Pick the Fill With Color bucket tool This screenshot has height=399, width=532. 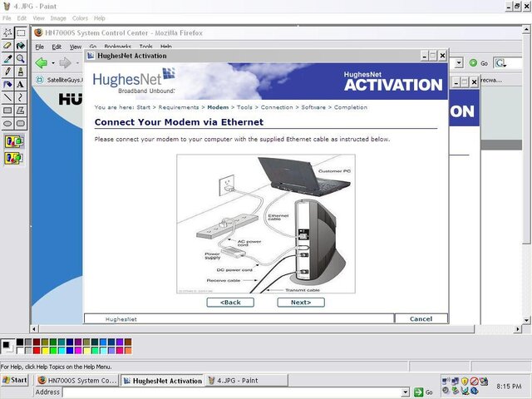[x=21, y=46]
